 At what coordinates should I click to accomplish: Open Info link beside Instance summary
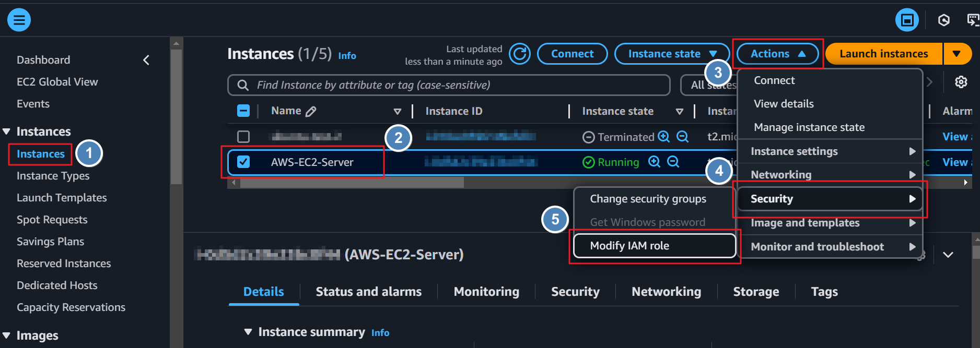pos(380,333)
